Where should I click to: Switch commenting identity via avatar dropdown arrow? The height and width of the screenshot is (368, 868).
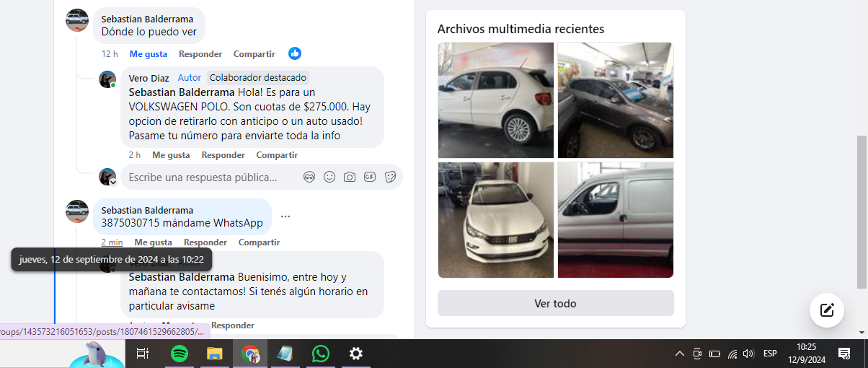pos(112,183)
